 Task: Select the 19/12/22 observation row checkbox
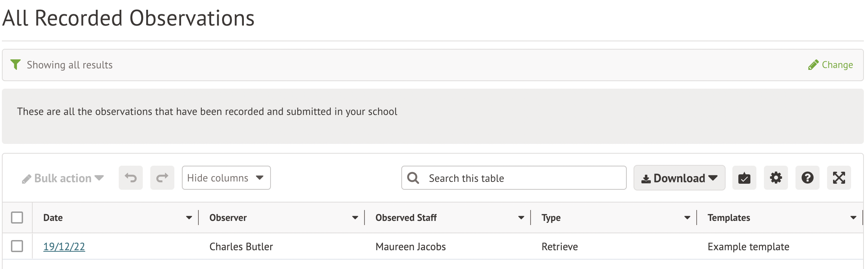point(17,246)
